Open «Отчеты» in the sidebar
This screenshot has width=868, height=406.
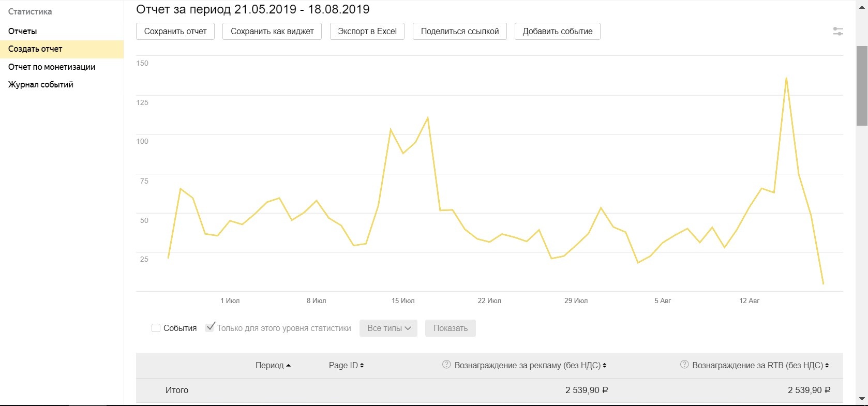[23, 31]
